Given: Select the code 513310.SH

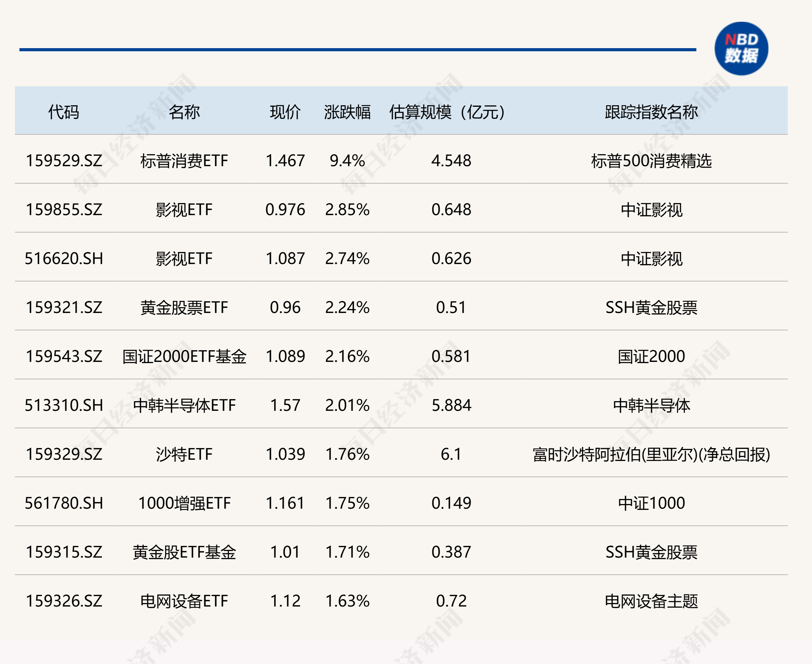Looking at the screenshot, I should point(64,405).
